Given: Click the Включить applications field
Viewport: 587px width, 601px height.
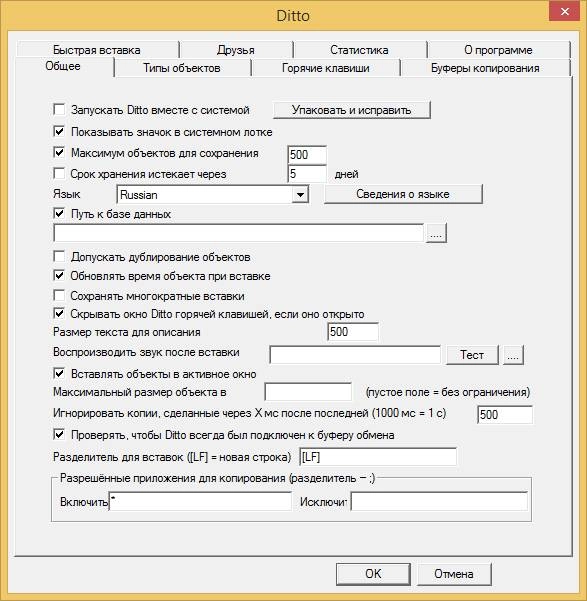Looking at the screenshot, I should [201, 501].
